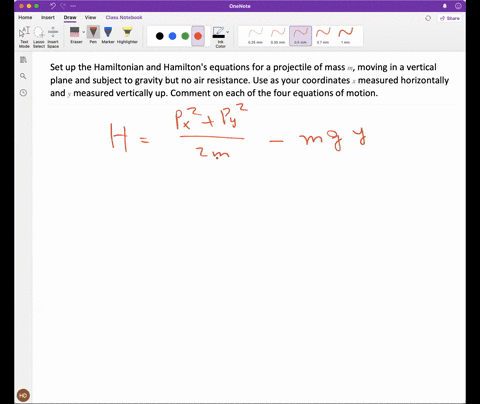Open notifications bell
This screenshot has width=480, height=404.
click(x=445, y=6)
